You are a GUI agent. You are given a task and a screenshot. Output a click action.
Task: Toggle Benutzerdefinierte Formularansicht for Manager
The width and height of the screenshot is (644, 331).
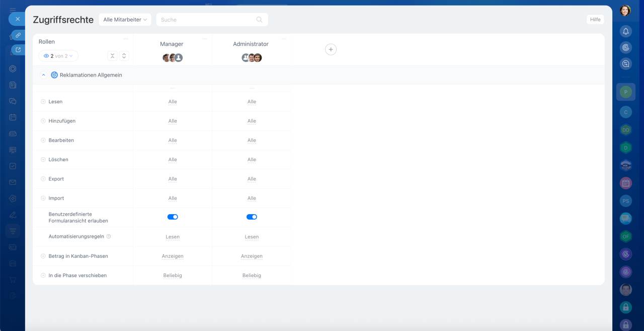tap(173, 217)
